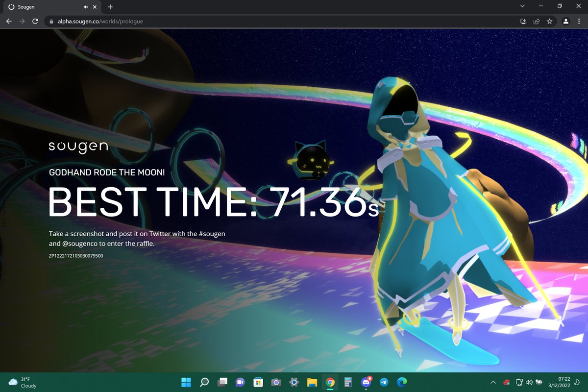Open File Explorer from the taskbar
This screenshot has height=392, width=588.
click(x=312, y=382)
